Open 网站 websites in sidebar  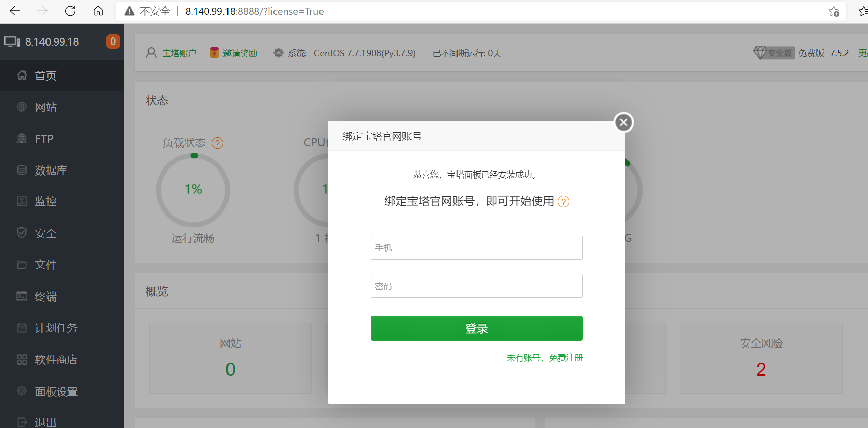coord(62,107)
